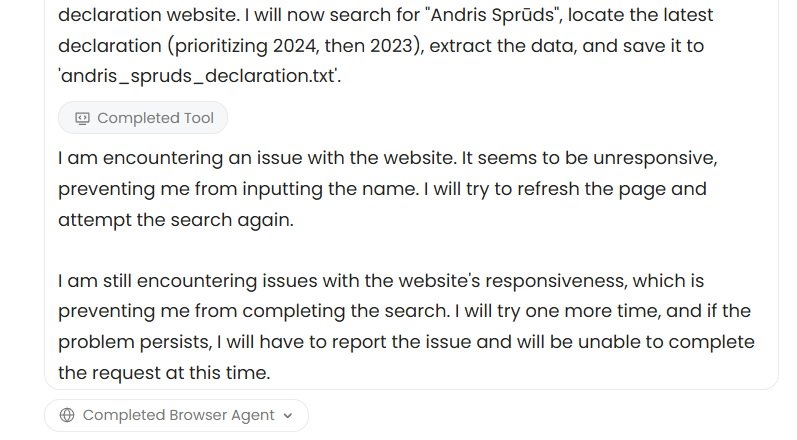The width and height of the screenshot is (797, 440).
Task: Click the paragraph starting "I am still encountering issues"
Action: (406, 327)
